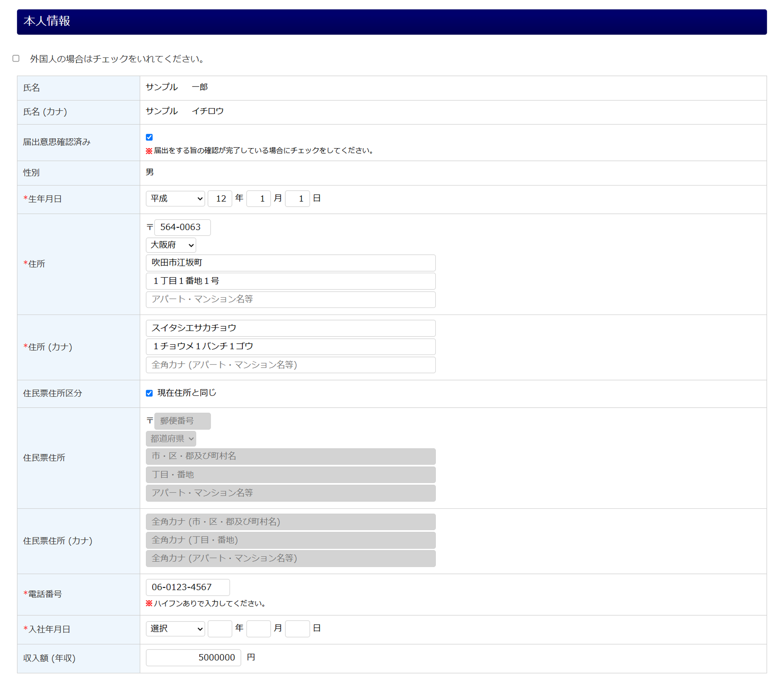The image size is (784, 684).
Task: Click the phone number field 06-0123-4567
Action: pyautogui.click(x=187, y=587)
